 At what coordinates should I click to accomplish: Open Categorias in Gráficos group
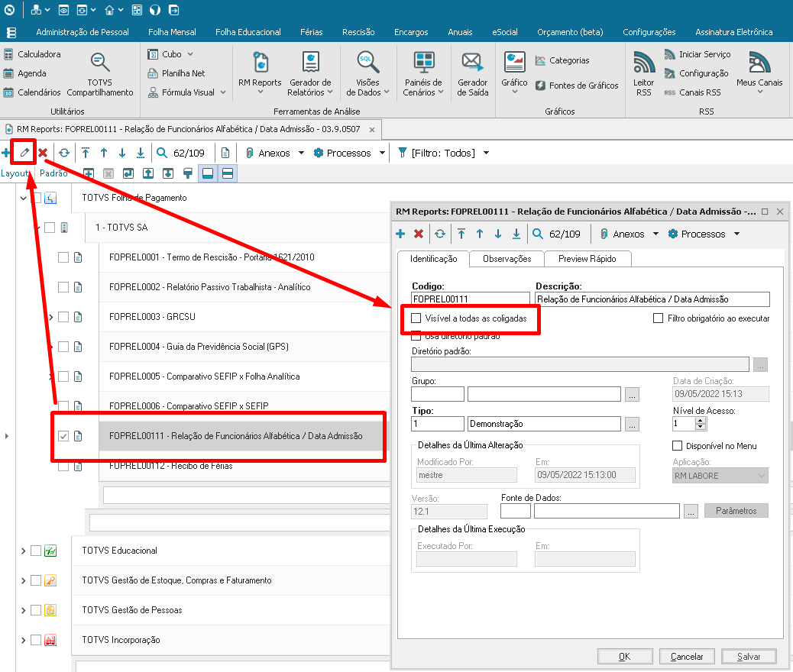(562, 60)
